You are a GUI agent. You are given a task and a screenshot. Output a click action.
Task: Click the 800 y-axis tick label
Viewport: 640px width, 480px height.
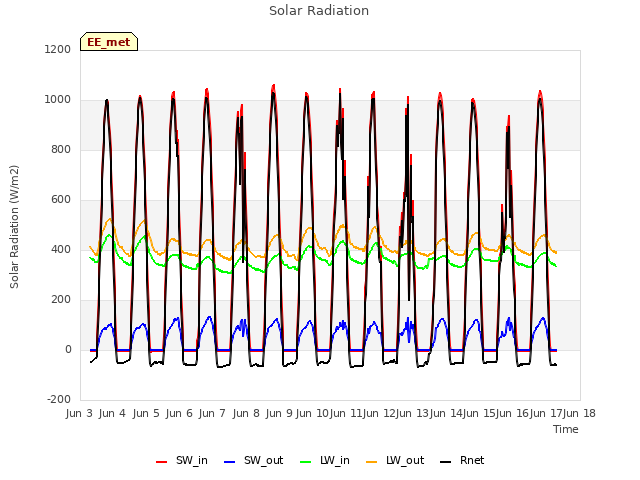61,149
